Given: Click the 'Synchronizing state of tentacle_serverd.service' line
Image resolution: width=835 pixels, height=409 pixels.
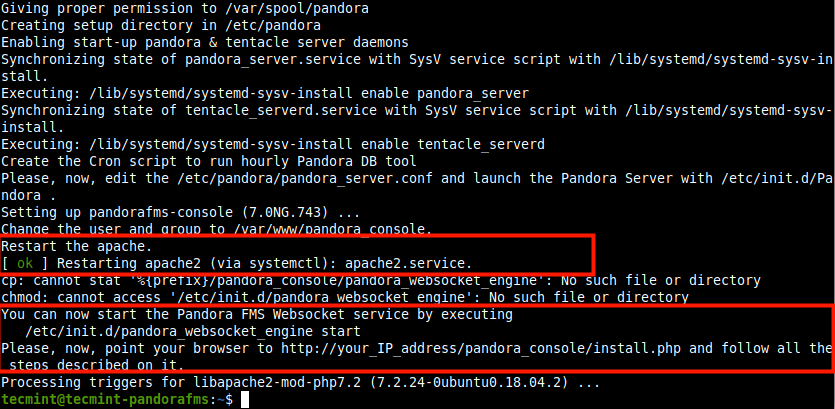Looking at the screenshot, I should pos(416,110).
